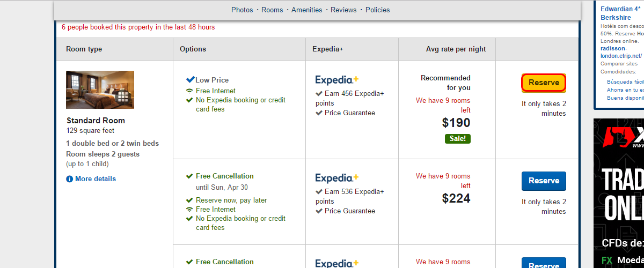Click the Standard Room thumbnail photo
The height and width of the screenshot is (268, 644).
click(x=100, y=90)
